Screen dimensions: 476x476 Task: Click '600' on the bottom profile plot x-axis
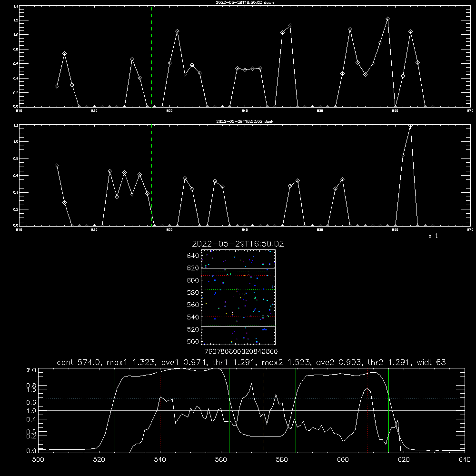[x=343, y=460]
